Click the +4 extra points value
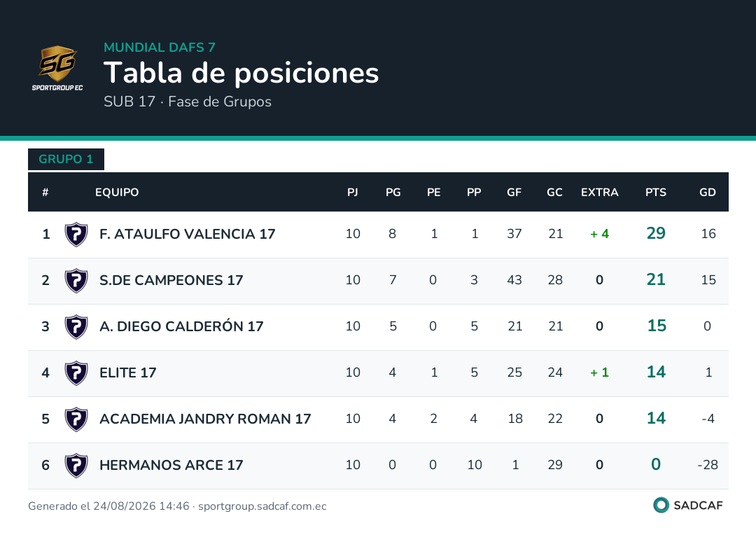The height and width of the screenshot is (542, 756). (x=599, y=234)
